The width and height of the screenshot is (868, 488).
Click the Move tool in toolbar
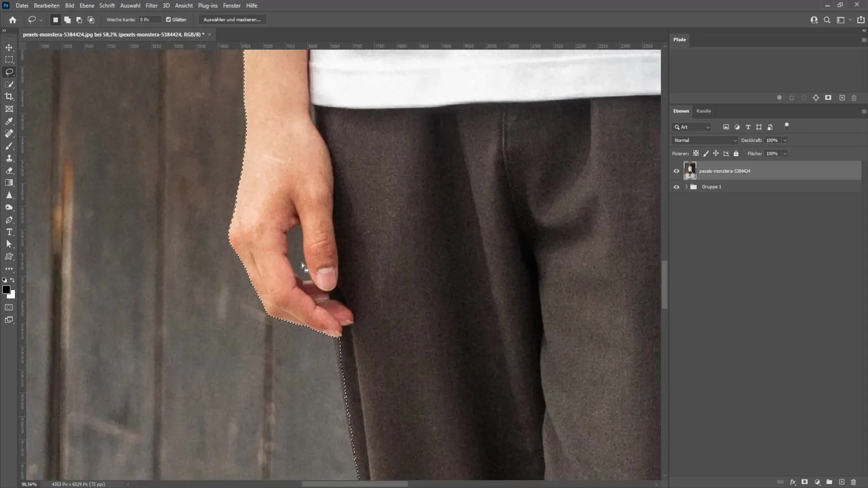tap(9, 47)
